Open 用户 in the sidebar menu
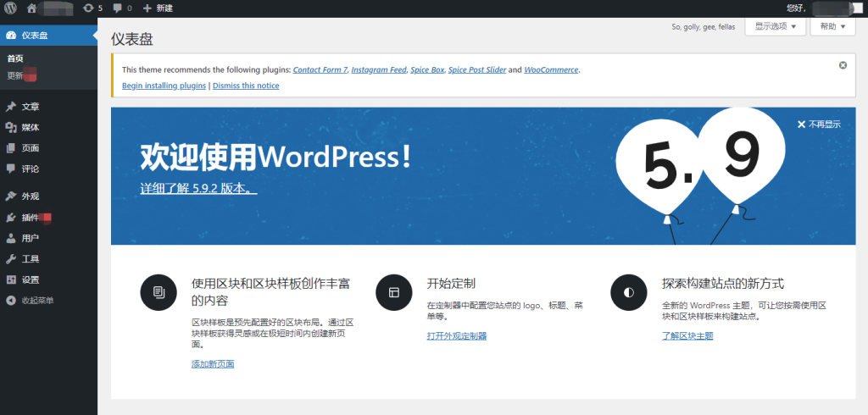 point(31,239)
